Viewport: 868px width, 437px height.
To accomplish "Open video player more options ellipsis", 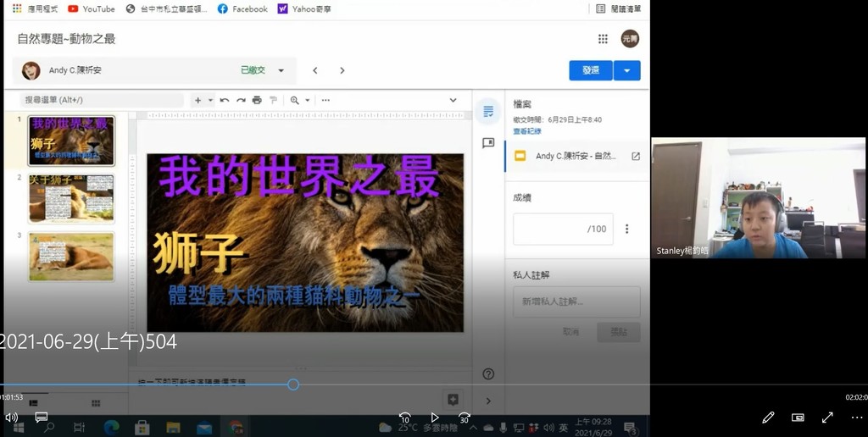I will tap(856, 418).
